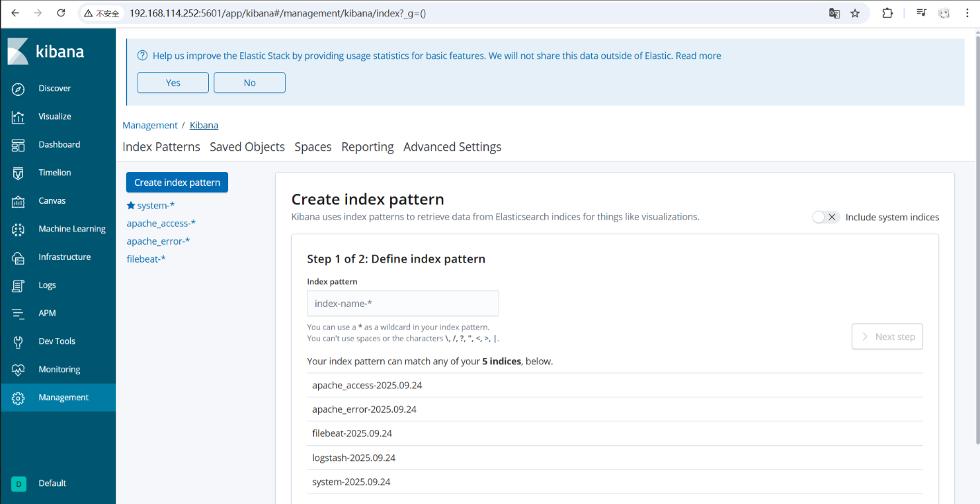
Task: Switch to Index Patterns tab
Action: pyautogui.click(x=161, y=147)
